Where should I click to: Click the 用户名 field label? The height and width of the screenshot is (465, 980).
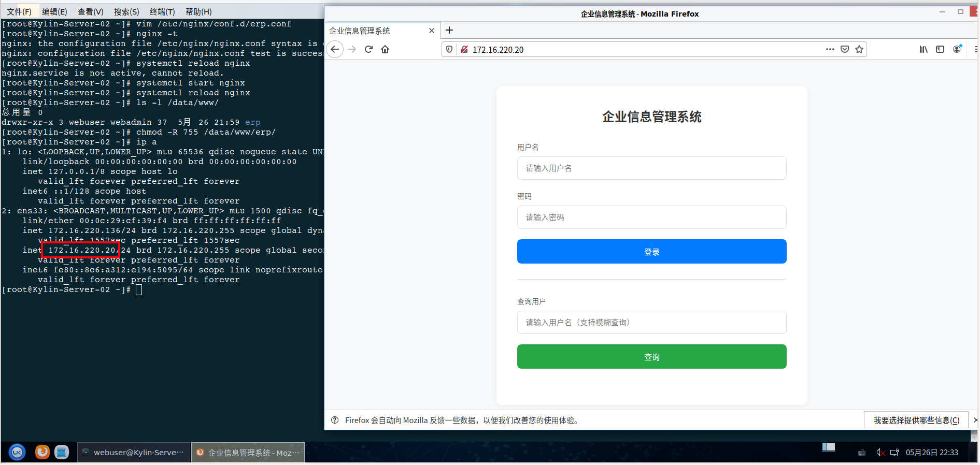[528, 147]
